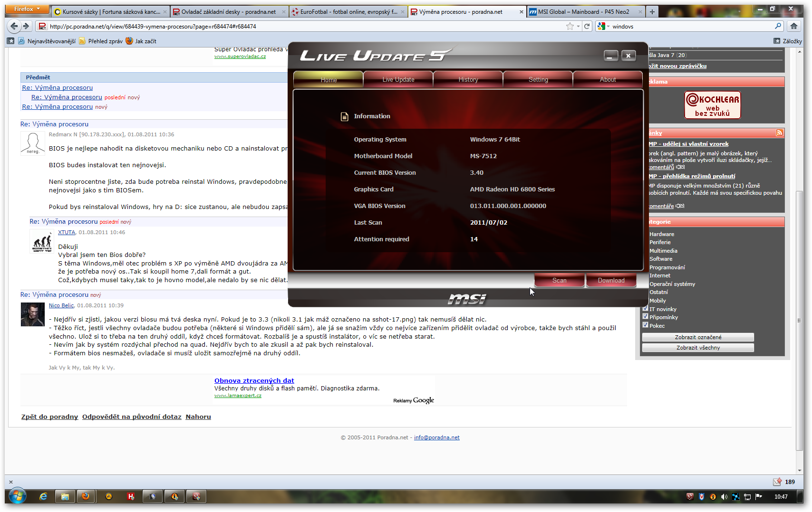Open the Setting tab in Live Update 5
812x512 pixels.
(538, 79)
